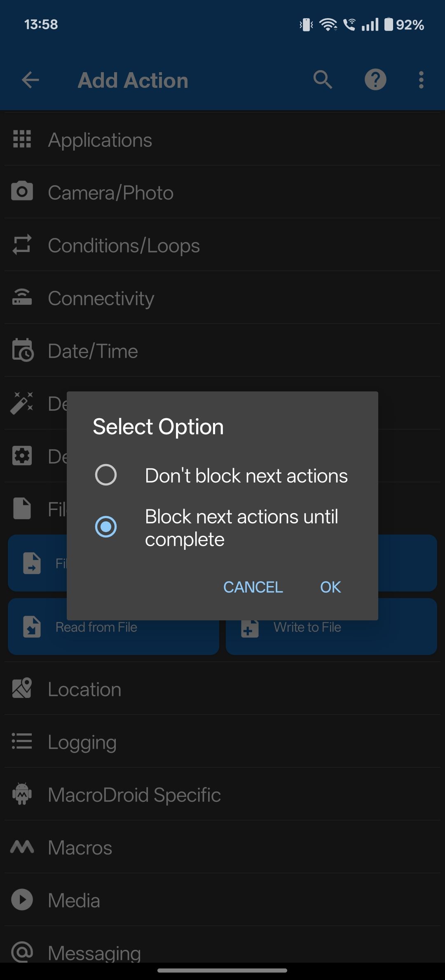The width and height of the screenshot is (445, 980).
Task: Expand the Connectivity category
Action: tap(222, 298)
